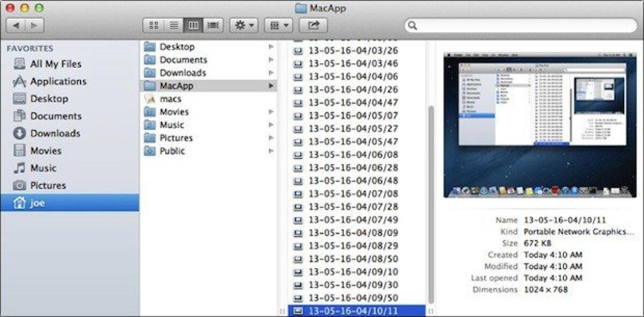This screenshot has width=644, height=317.
Task: Open the Share button in the toolbar
Action: click(x=312, y=24)
